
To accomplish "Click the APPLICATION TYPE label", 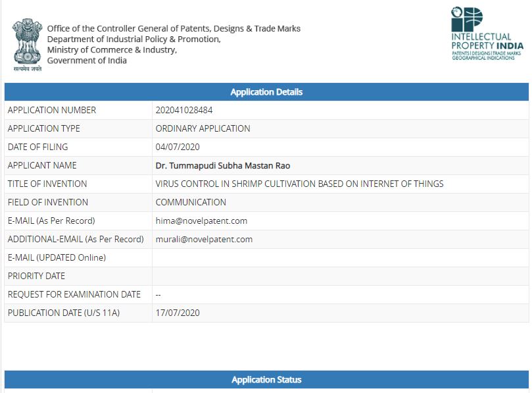I will pos(44,129).
